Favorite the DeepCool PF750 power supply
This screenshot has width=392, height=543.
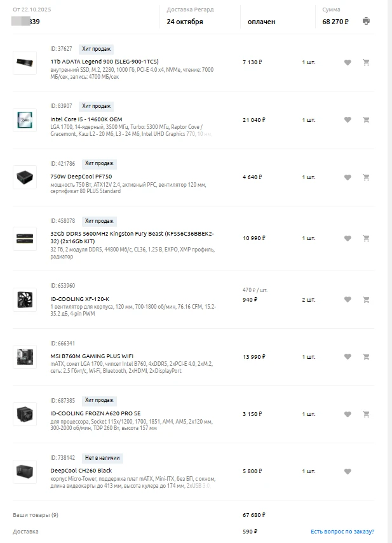pos(348,177)
